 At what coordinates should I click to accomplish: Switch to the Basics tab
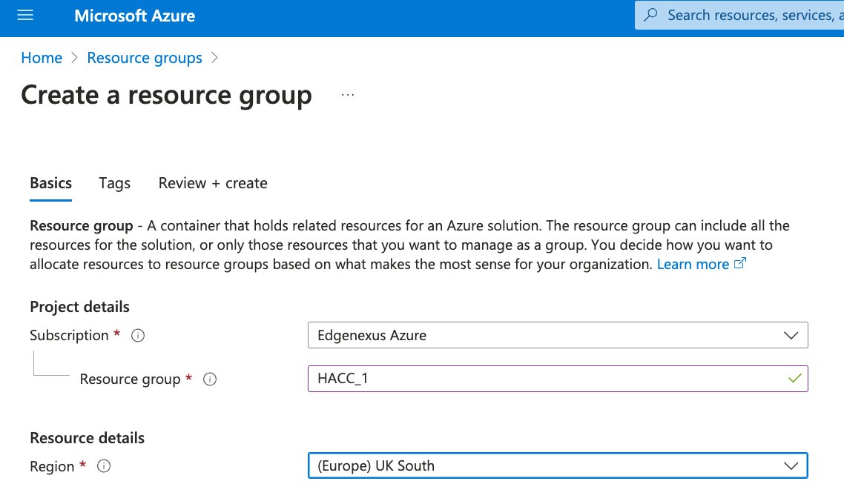tap(50, 183)
